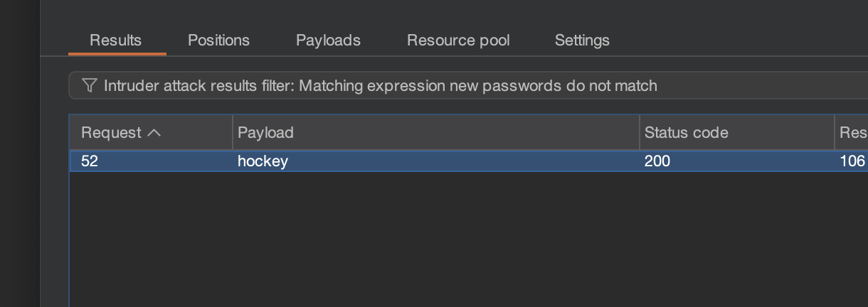Go to the Payloads tab
Image resolution: width=868 pixels, height=307 pixels.
pos(328,41)
